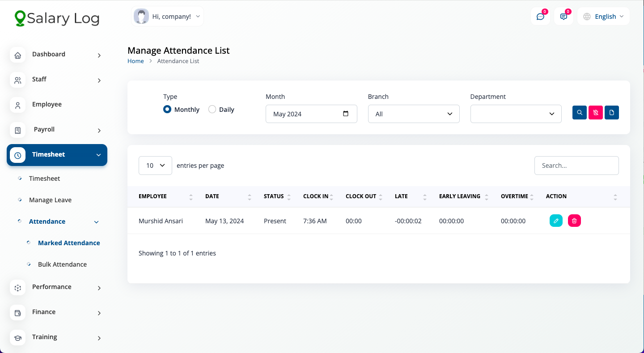
Task: Go to Home breadcrumb link
Action: coord(136,61)
